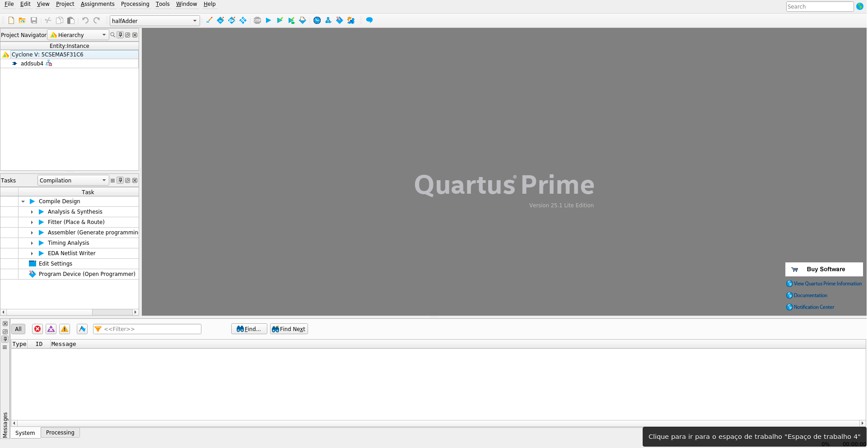The width and height of the screenshot is (868, 448).
Task: Open the Processing menu
Action: pyautogui.click(x=135, y=4)
